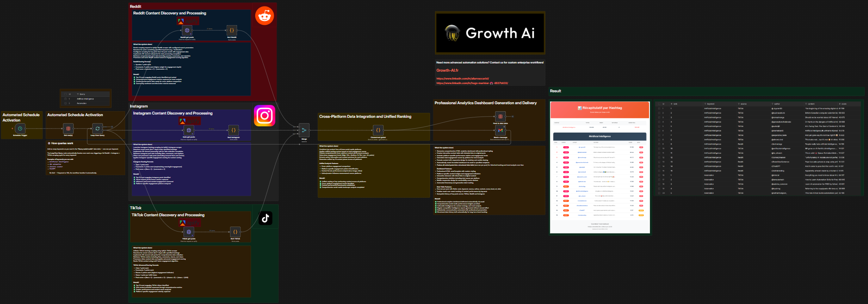Select the Loop Over Query node
Screen dimensions: 868x304
[x=98, y=129]
